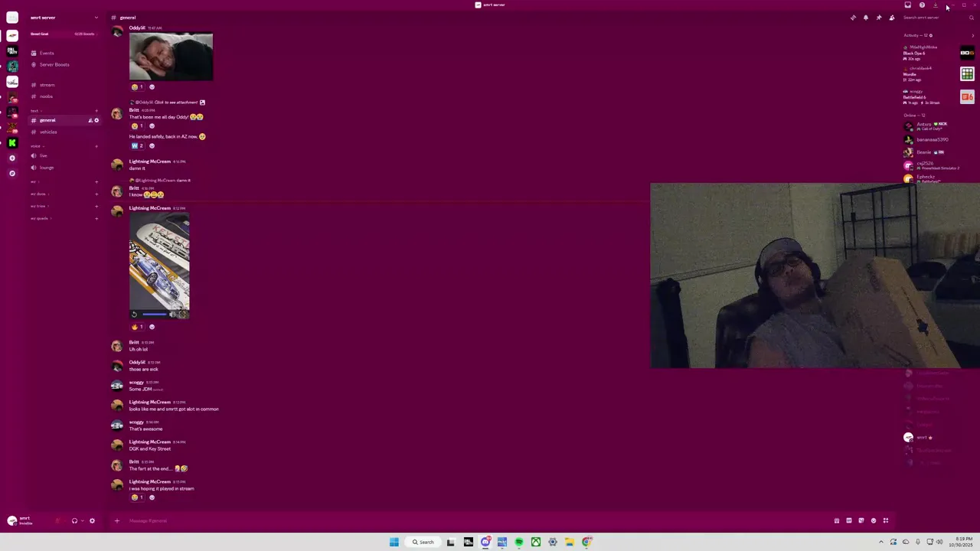Open the Discord direct messages home icon

click(x=11, y=18)
